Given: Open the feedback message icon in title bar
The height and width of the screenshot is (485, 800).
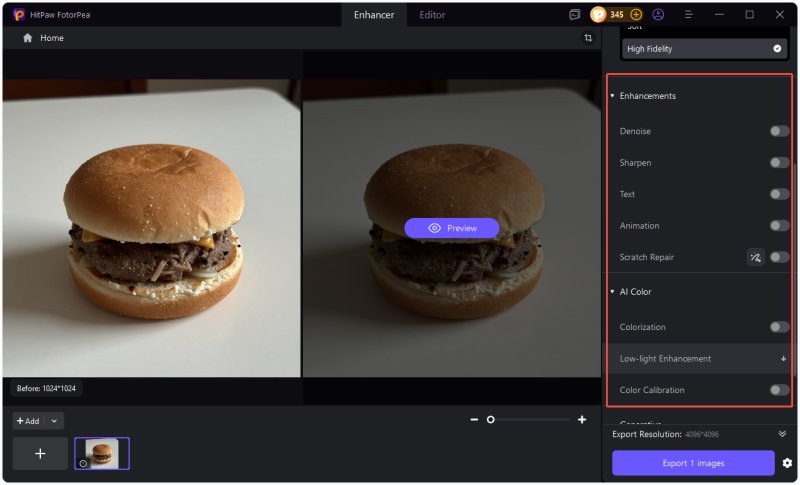Looking at the screenshot, I should (574, 15).
